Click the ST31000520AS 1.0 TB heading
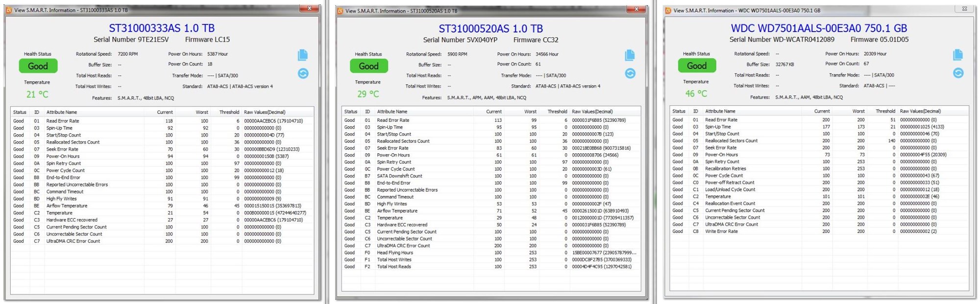The image size is (980, 304). point(490,28)
